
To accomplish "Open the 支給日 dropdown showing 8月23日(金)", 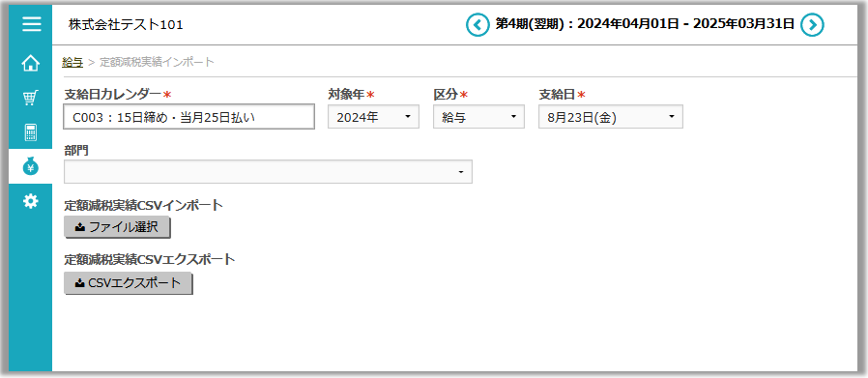I will (x=611, y=117).
